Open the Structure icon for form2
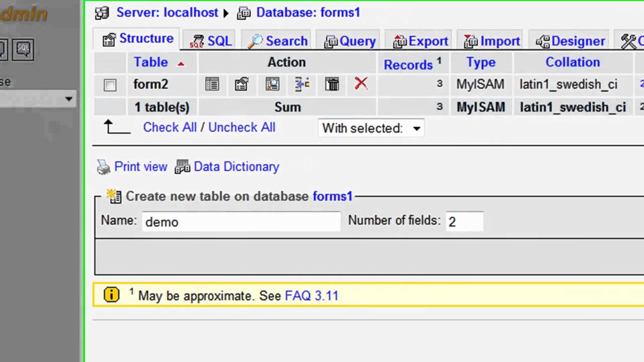The height and width of the screenshot is (362, 644). (242, 84)
